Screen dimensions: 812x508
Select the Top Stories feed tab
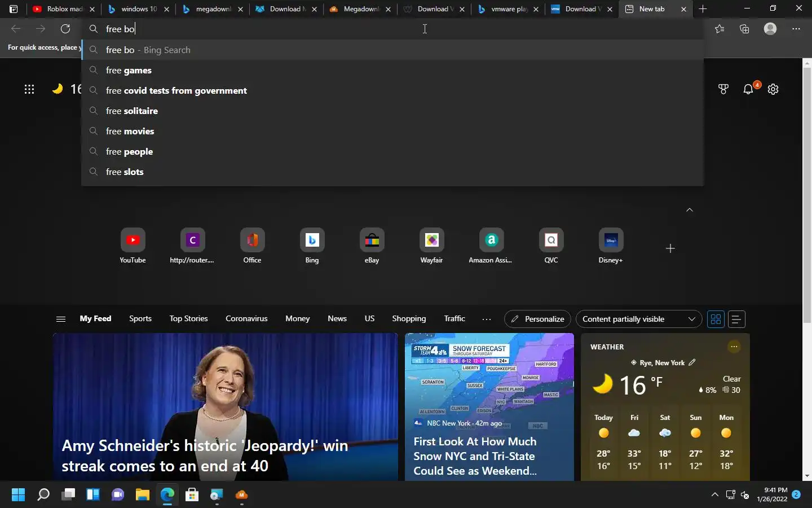coord(189,318)
